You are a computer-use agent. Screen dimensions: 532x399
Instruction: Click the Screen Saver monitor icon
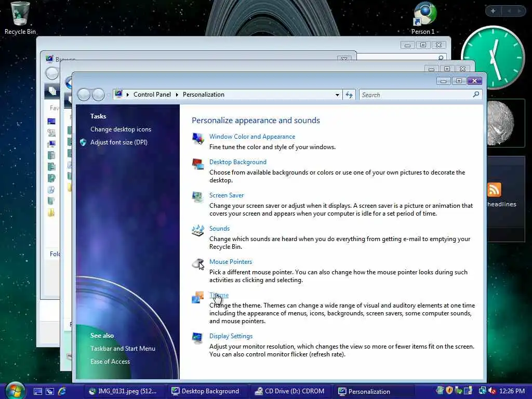(198, 197)
